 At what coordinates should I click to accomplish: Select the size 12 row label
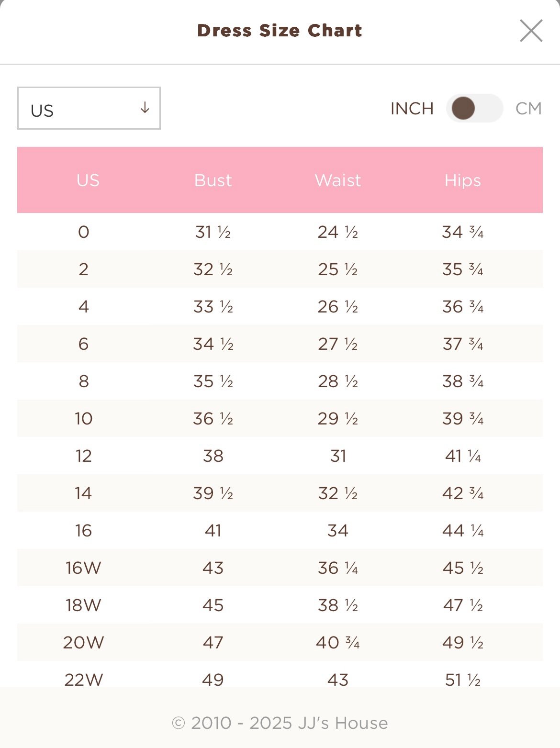click(x=84, y=456)
